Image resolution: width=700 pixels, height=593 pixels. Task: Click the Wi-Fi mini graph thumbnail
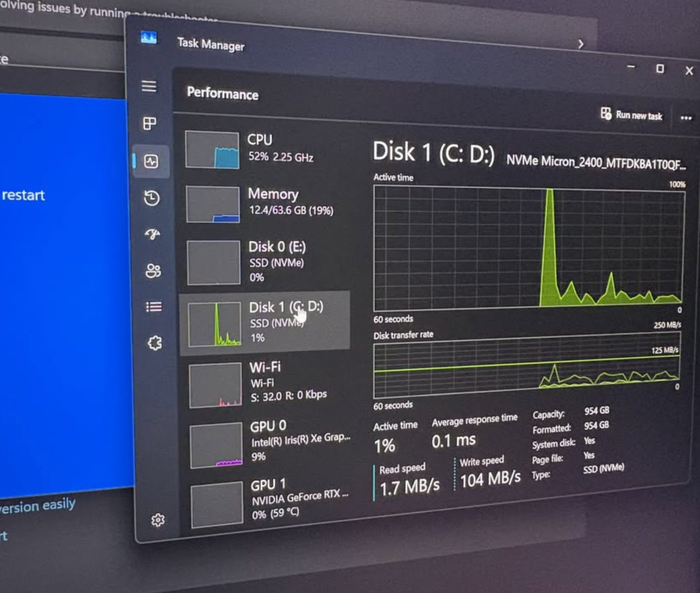pos(215,386)
